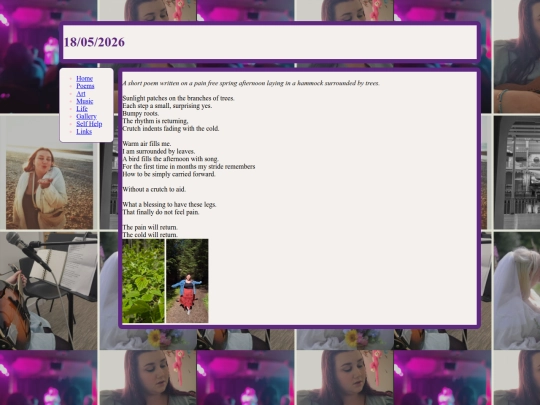Click the line "Each step a small, surprising yes."
Image resolution: width=540 pixels, height=405 pixels.
click(x=167, y=106)
